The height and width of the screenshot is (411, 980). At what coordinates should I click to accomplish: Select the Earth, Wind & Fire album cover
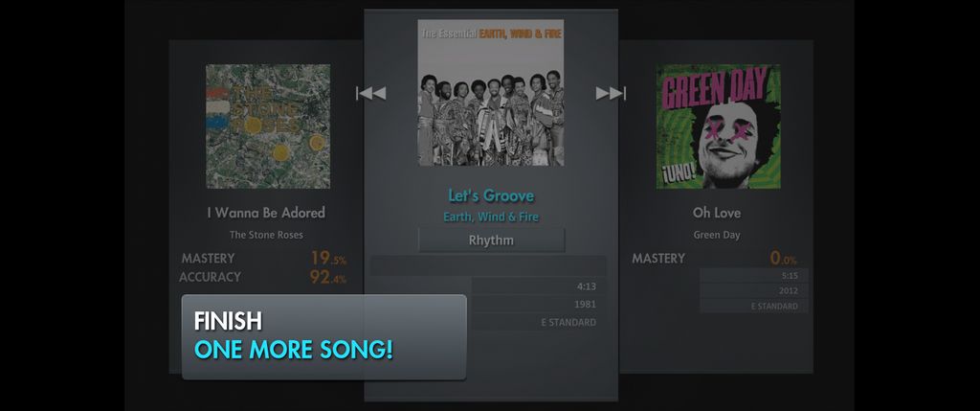click(x=491, y=93)
